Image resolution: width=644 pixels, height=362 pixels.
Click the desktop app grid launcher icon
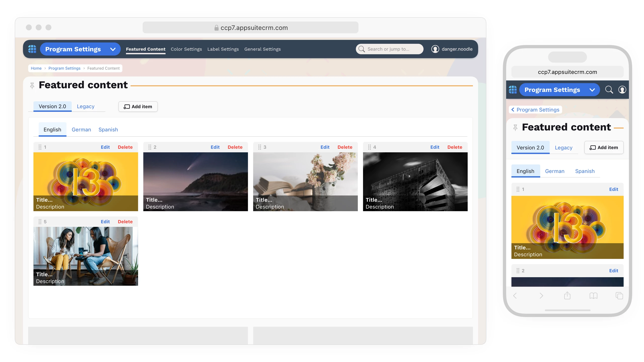tap(32, 49)
